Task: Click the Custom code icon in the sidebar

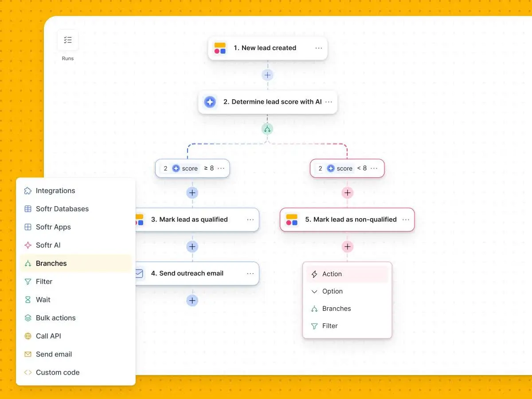Action: [27, 372]
